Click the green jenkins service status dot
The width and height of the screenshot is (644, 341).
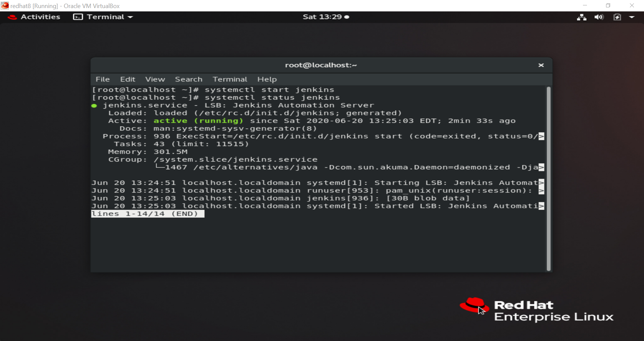[94, 106]
